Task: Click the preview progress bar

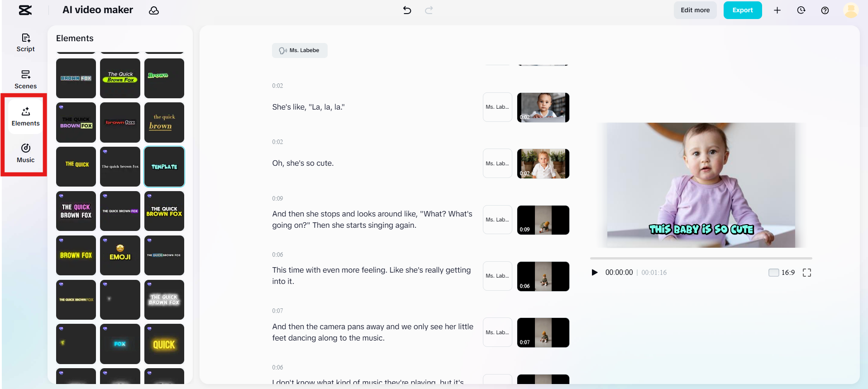Action: pos(701,258)
